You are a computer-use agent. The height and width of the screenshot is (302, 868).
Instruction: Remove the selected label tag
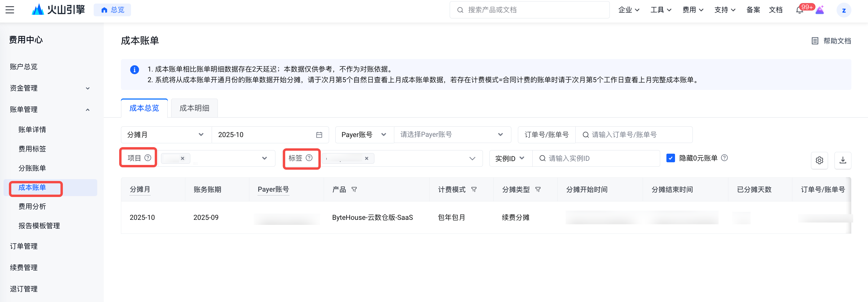(367, 158)
